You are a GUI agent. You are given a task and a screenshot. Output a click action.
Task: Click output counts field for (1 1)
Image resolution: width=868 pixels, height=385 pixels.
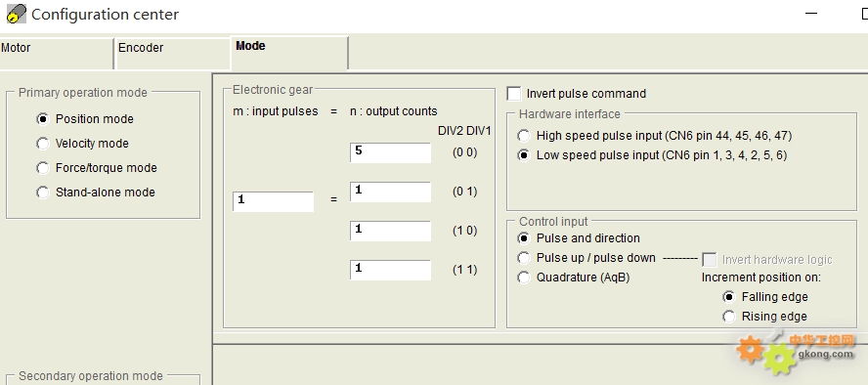390,270
